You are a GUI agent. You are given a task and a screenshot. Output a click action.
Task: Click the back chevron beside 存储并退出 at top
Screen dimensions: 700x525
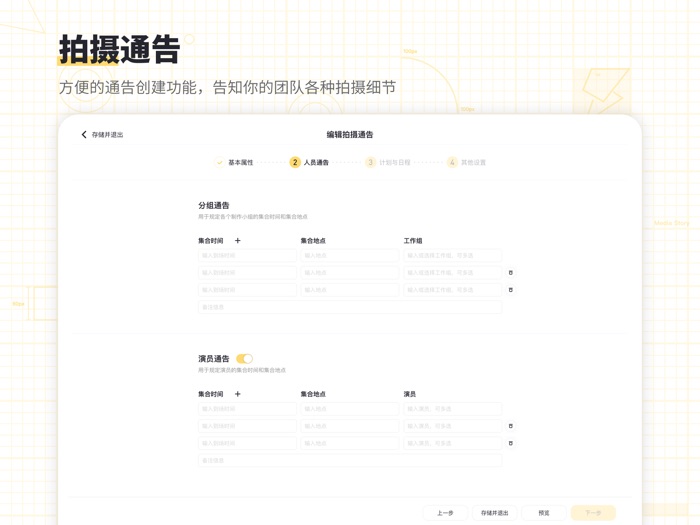point(84,134)
